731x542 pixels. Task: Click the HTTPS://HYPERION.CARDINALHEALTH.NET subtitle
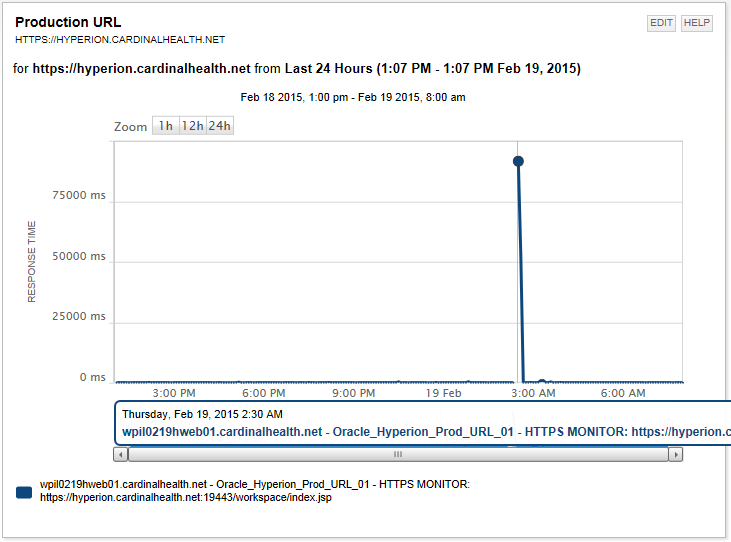click(120, 40)
